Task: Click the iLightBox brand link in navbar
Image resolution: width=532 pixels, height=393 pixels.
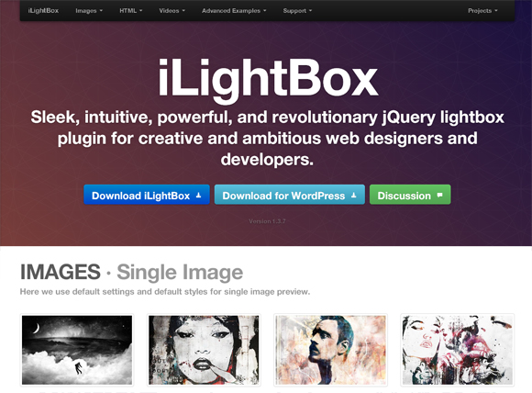Action: [x=43, y=11]
